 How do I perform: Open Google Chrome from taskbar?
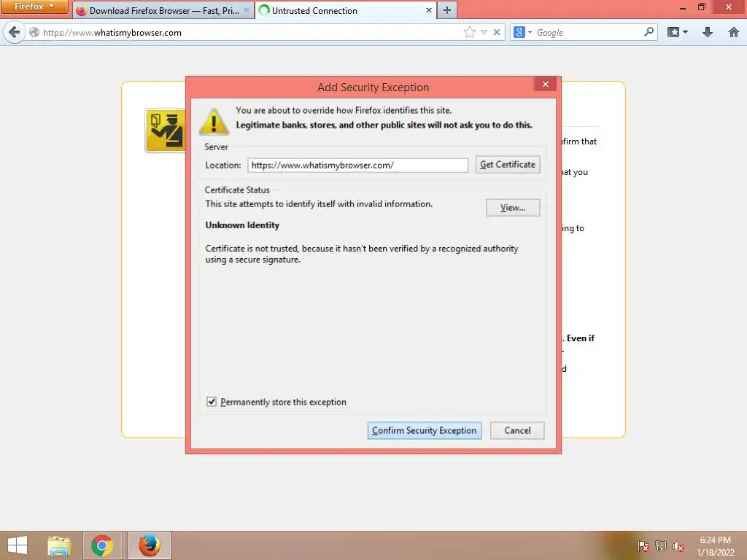[x=102, y=545]
